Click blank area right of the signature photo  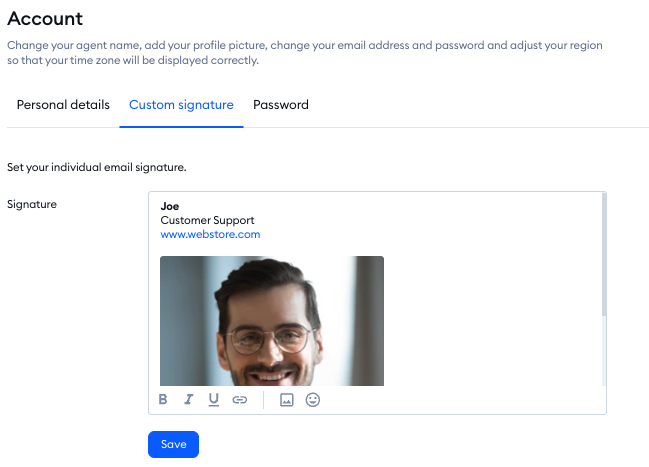pyautogui.click(x=490, y=320)
